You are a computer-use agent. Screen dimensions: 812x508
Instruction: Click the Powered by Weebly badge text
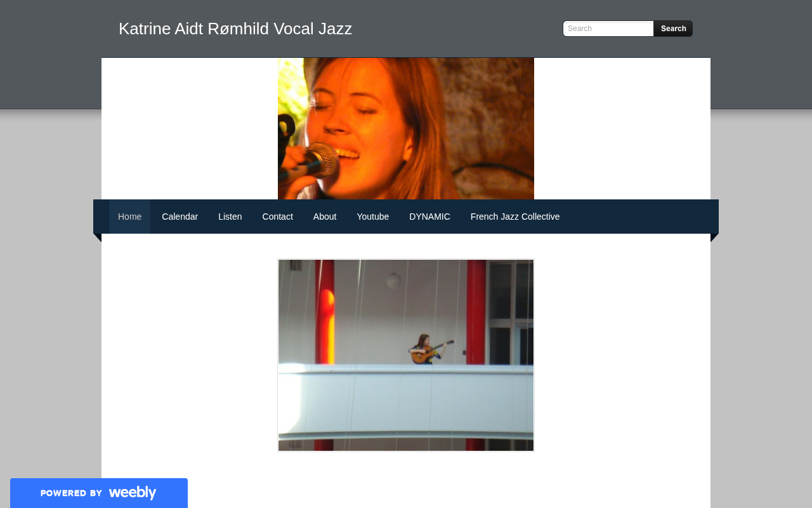pyautogui.click(x=71, y=493)
